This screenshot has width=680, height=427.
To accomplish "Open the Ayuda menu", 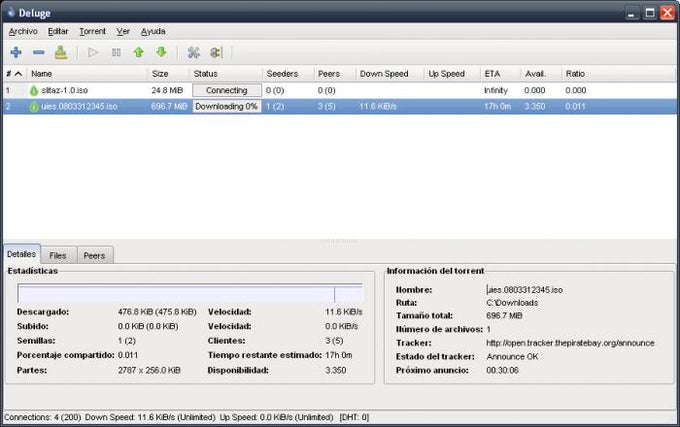I will [x=153, y=31].
